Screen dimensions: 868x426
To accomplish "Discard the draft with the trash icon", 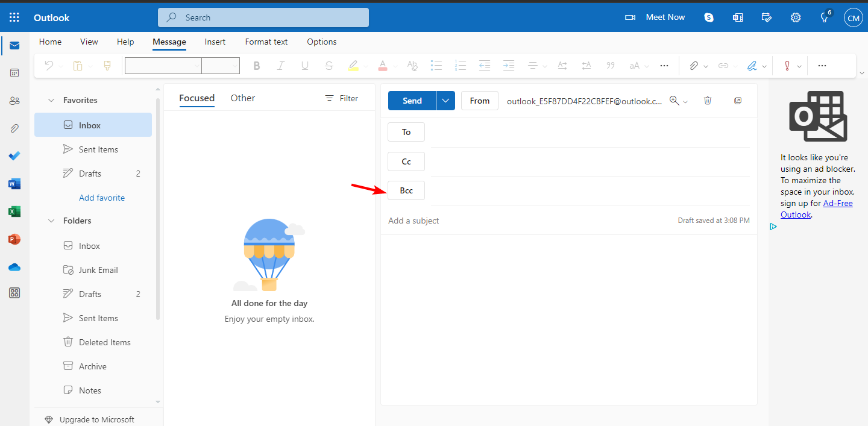I will click(x=707, y=101).
